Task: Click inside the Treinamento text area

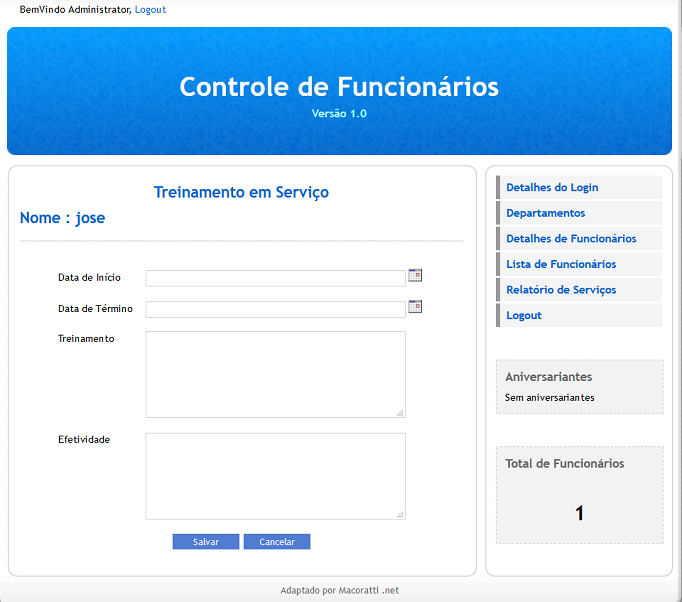Action: click(275, 375)
